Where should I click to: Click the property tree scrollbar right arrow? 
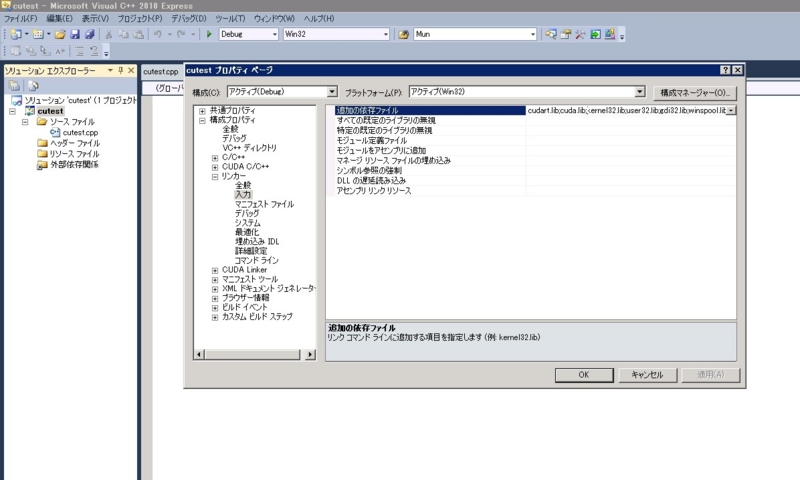pos(310,355)
